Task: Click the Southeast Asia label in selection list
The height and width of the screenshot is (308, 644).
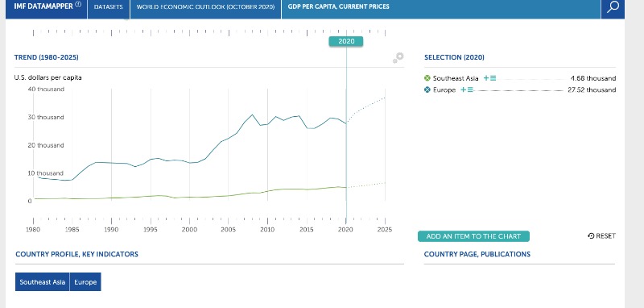Action: pos(456,78)
